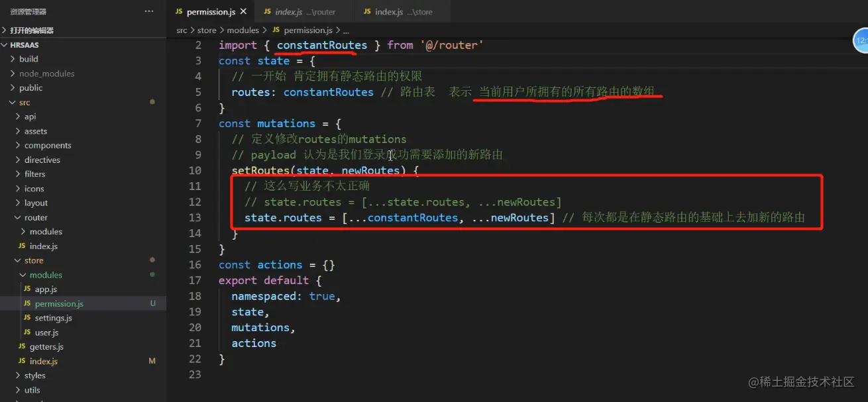This screenshot has width=868, height=402.
Task: Click JS icon on store index.js tab
Action: coord(367,12)
